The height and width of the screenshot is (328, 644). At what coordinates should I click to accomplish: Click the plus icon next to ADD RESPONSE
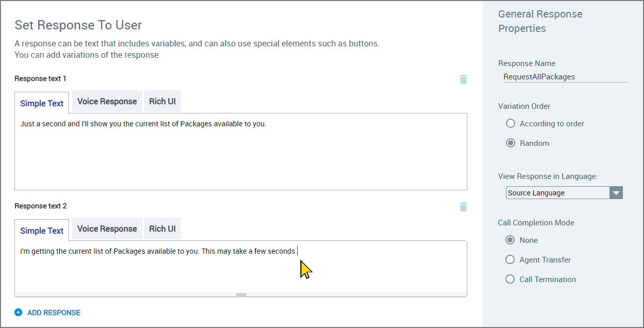19,312
